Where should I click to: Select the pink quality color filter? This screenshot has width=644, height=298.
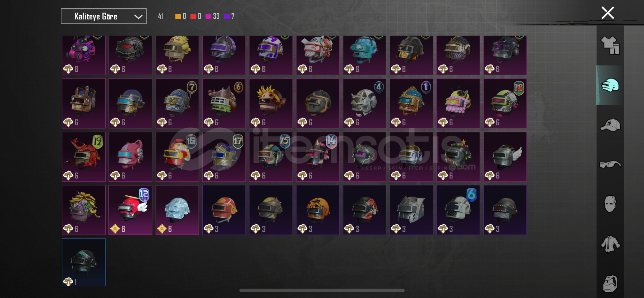pyautogui.click(x=208, y=16)
